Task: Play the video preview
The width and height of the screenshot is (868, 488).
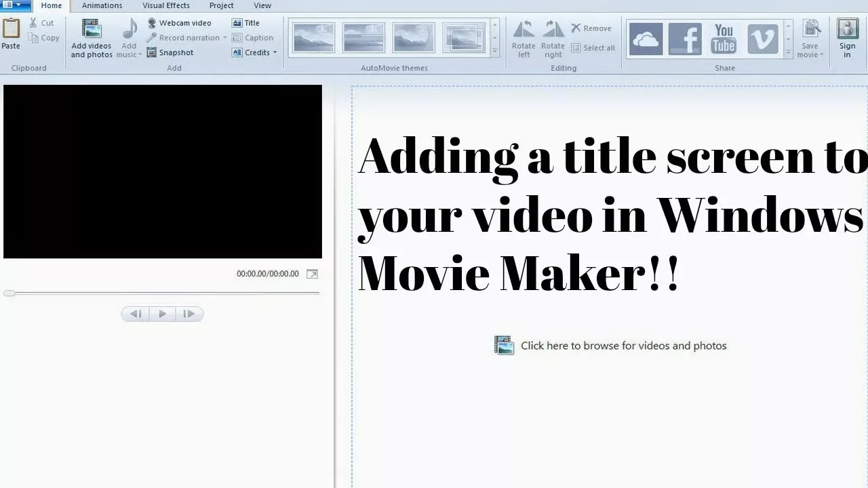Action: (162, 314)
